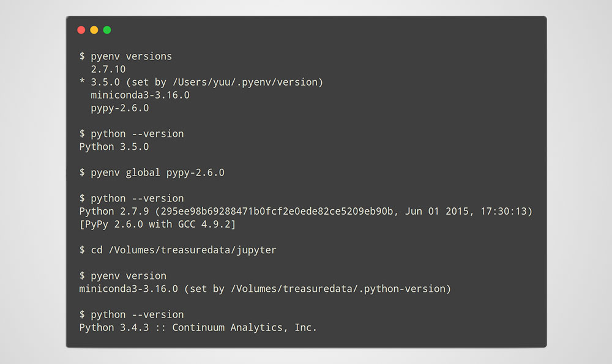The height and width of the screenshot is (364, 612).
Task: Click the prompt symbol before pyenv global command
Action: click(81, 173)
